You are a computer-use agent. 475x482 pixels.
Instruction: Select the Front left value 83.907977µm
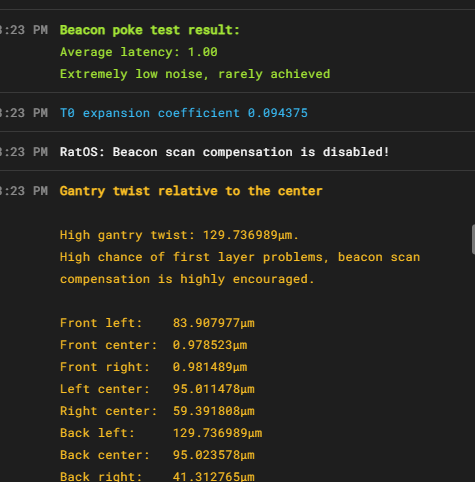(214, 323)
